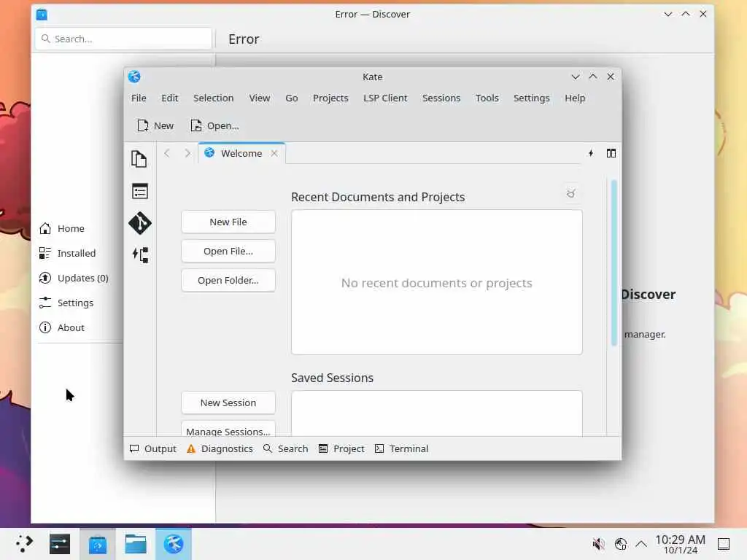Screen dimensions: 747x560
Task: Click the Search field in Discover window
Action: 123,39
